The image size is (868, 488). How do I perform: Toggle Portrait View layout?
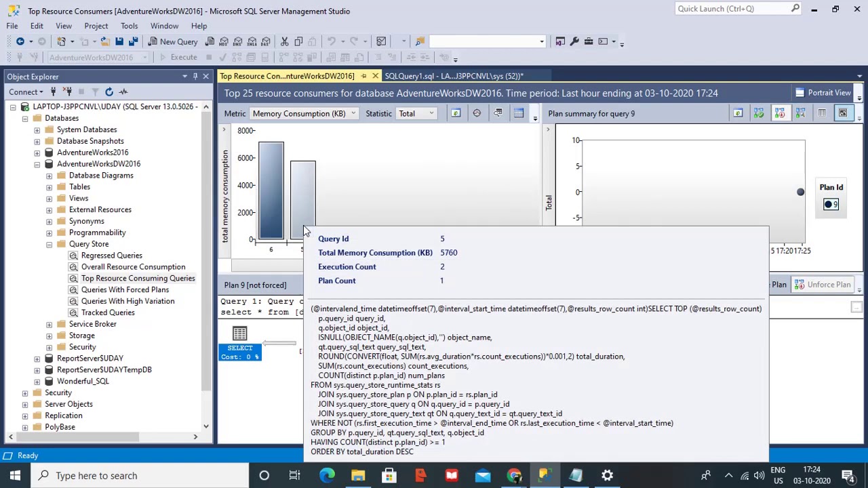tap(823, 93)
